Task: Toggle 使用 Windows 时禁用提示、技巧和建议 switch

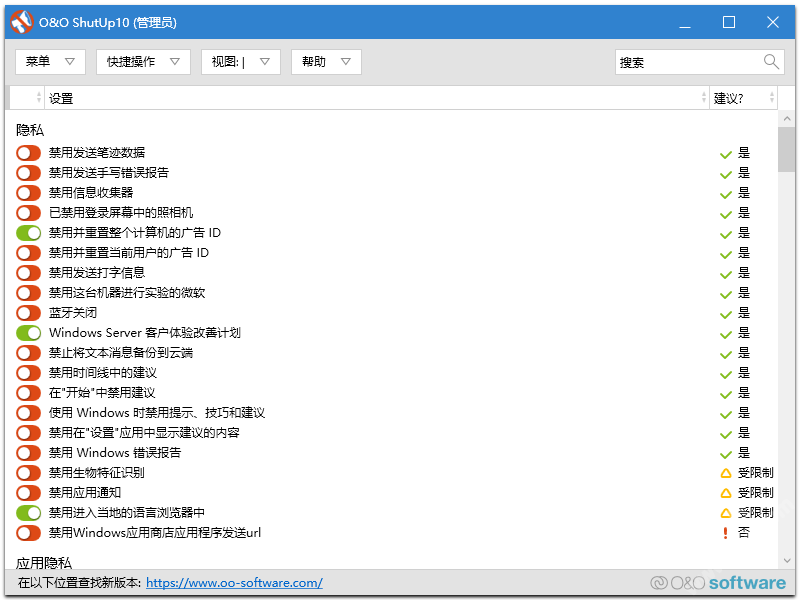Action: pyautogui.click(x=28, y=413)
